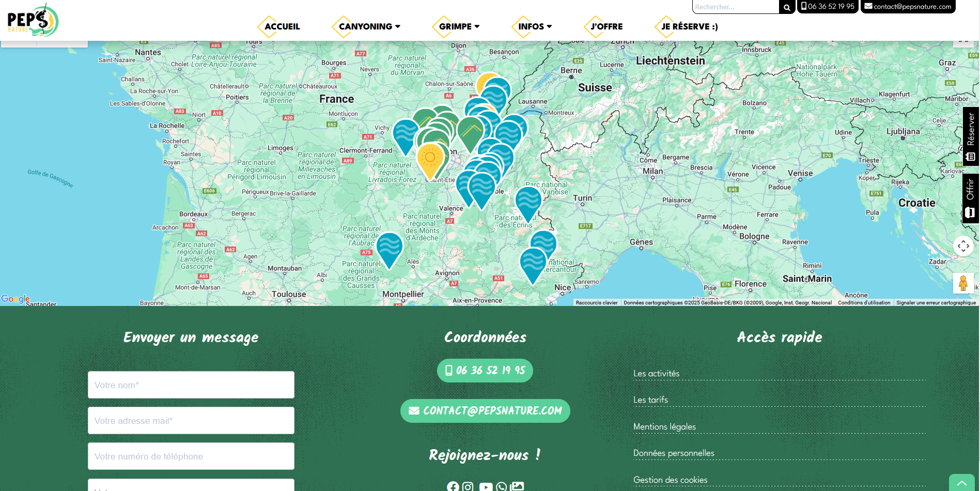
Task: Expand the CANYONING dropdown menu
Action: pos(369,26)
